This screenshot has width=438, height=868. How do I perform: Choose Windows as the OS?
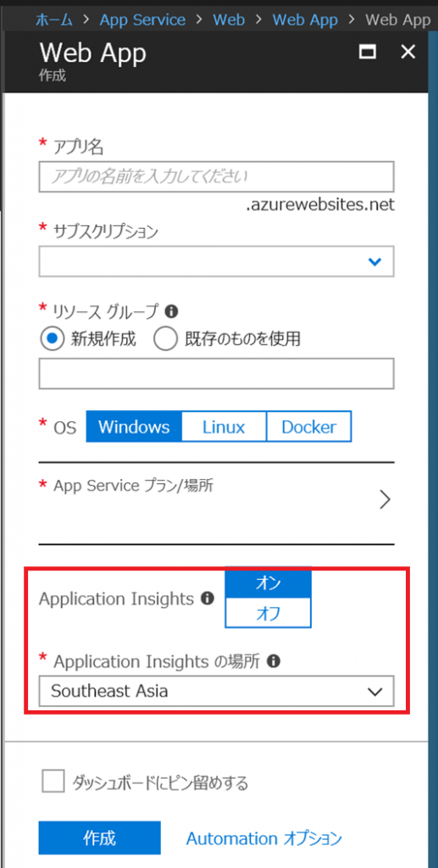pos(134,427)
